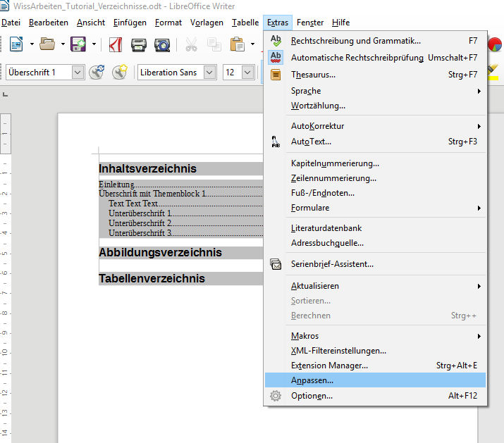This screenshot has height=443, width=504.
Task: Click the Update Style wrench icon
Action: pos(97,72)
